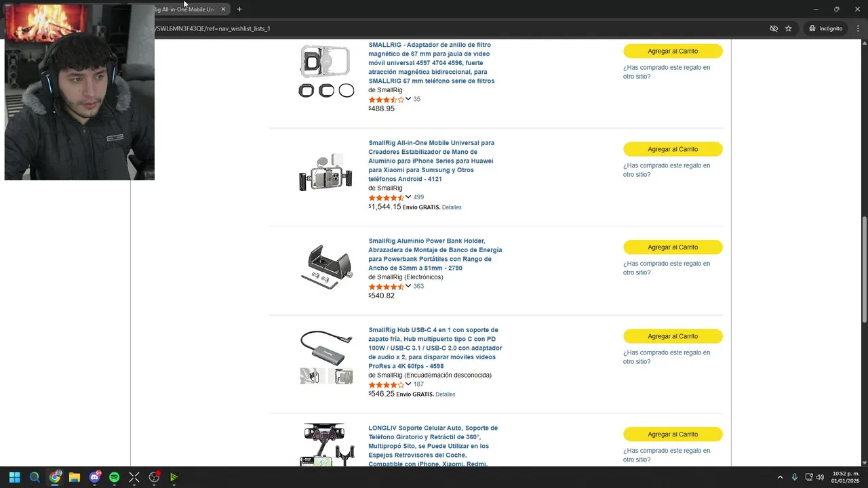Bookmark this page with the star icon
This screenshot has height=488, width=868.
tap(788, 28)
